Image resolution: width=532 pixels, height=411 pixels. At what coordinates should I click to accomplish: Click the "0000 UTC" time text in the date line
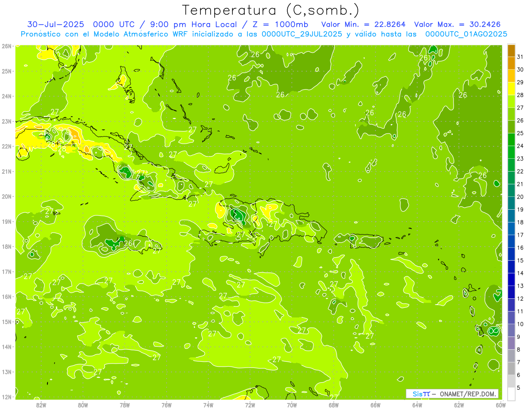pos(115,24)
